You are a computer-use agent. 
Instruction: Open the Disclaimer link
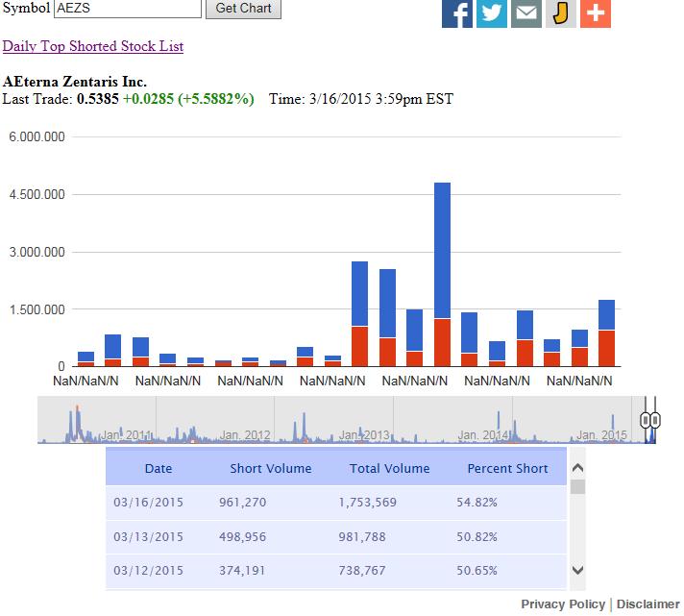pos(647,604)
